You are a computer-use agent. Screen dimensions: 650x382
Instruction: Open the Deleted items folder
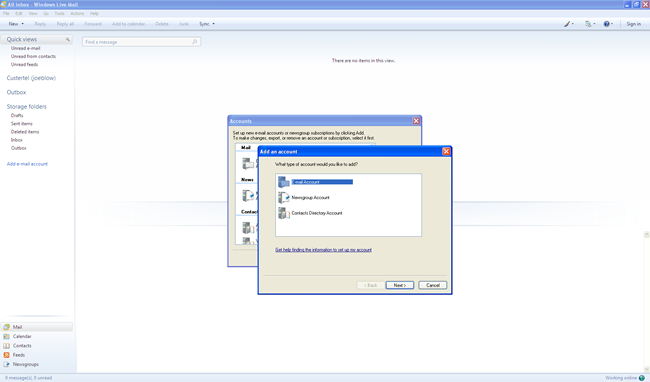[x=25, y=132]
